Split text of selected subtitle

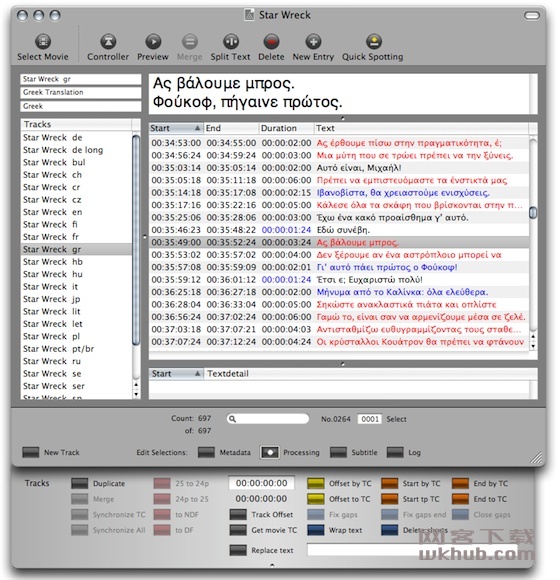pos(231,42)
